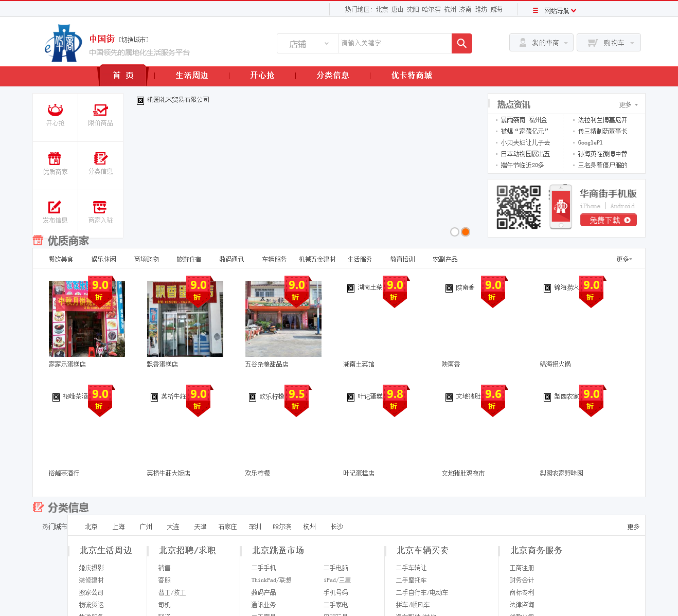Image resolution: width=678 pixels, height=616 pixels.
Task: Open 婚庆摄影 link
Action: coord(91,568)
